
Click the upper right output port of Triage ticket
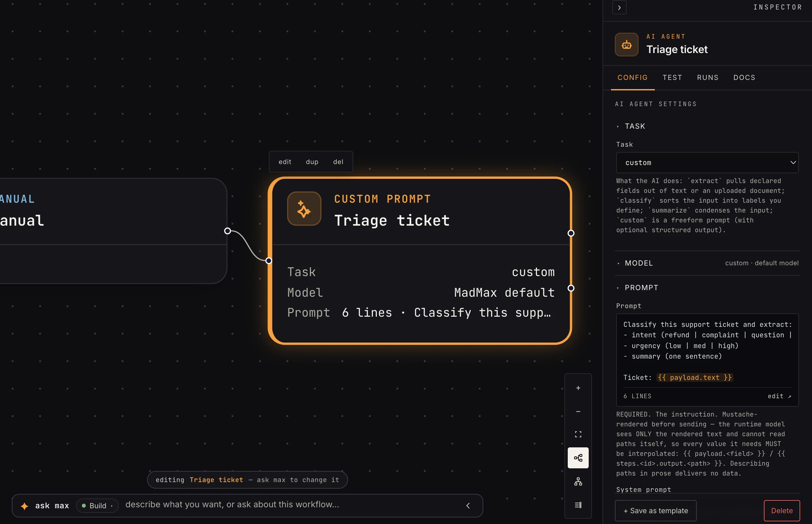point(571,233)
